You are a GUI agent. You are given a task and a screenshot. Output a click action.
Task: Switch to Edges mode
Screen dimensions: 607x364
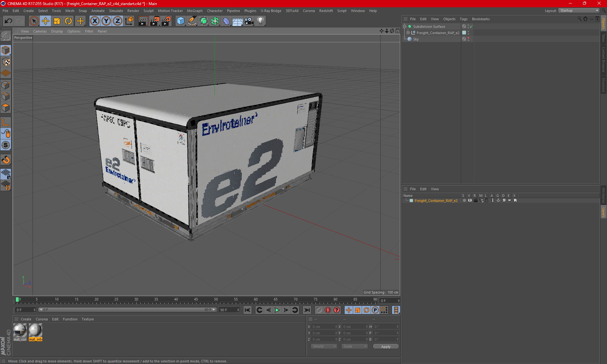click(6, 96)
